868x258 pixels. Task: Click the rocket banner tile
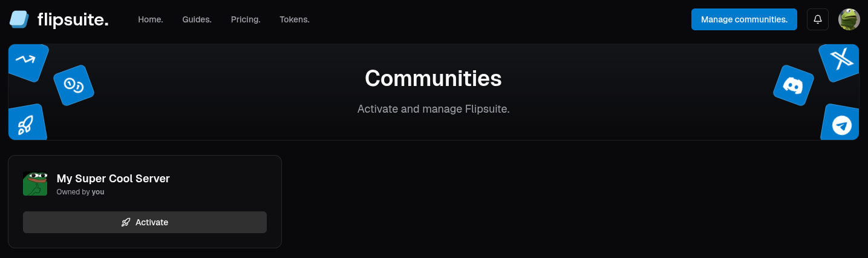(26, 123)
